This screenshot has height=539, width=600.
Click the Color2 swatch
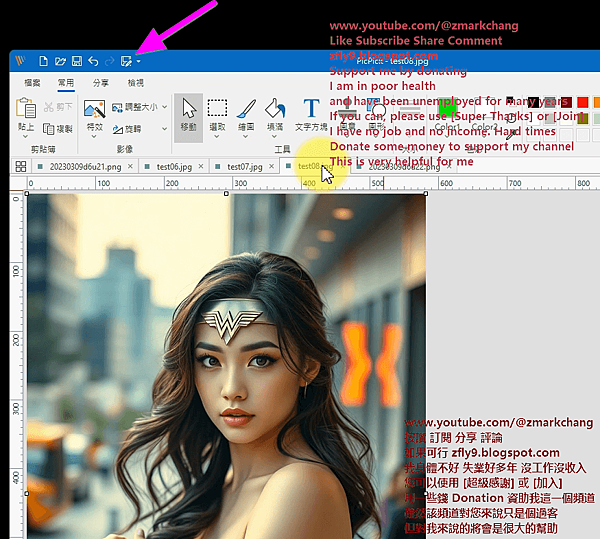pos(484,107)
